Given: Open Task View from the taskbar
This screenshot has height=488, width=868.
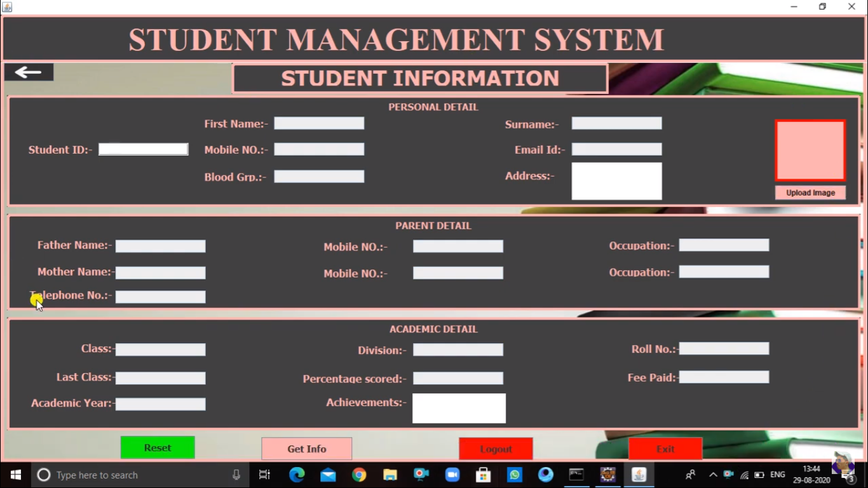Looking at the screenshot, I should click(264, 475).
